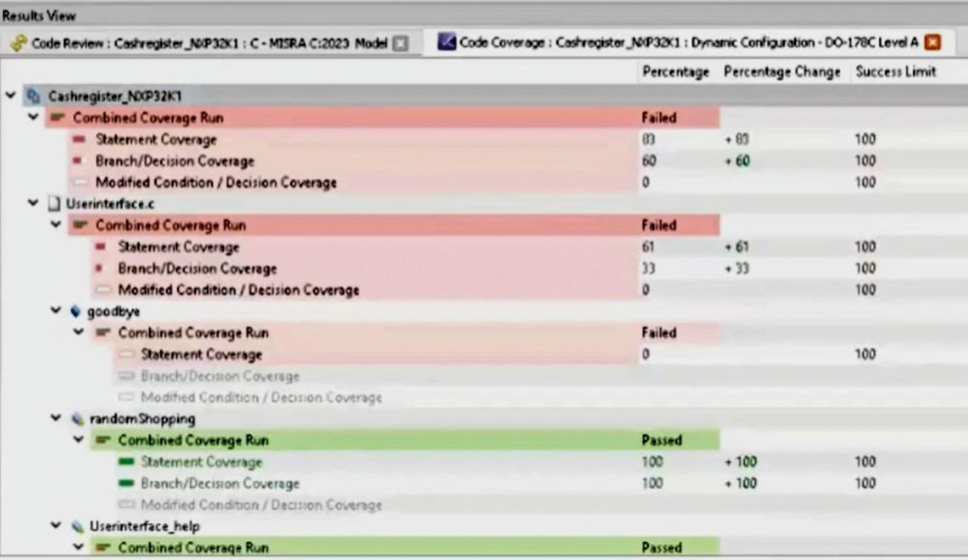Screen dimensions: 968x560
Task: Collapse the Cashregister_NXP32K1 root node
Action: click(11, 96)
